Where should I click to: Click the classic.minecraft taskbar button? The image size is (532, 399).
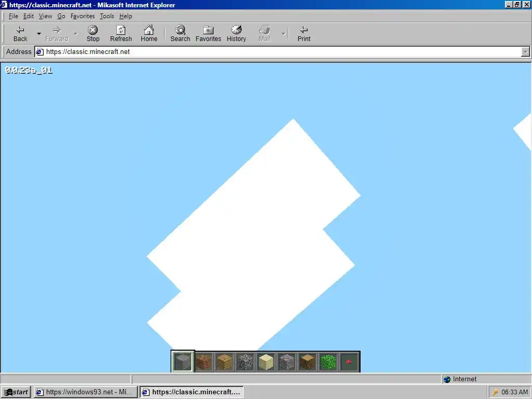click(191, 392)
